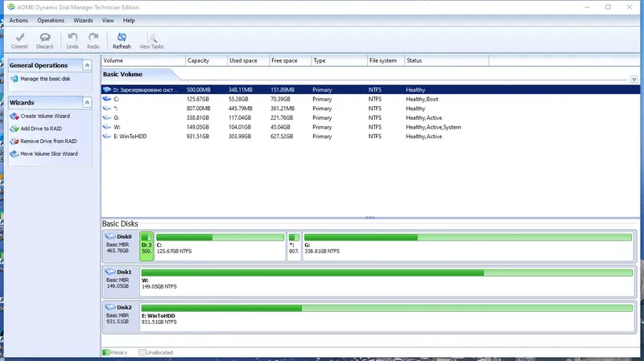Click the Healthy,Boot status text
This screenshot has height=361, width=644.
422,99
